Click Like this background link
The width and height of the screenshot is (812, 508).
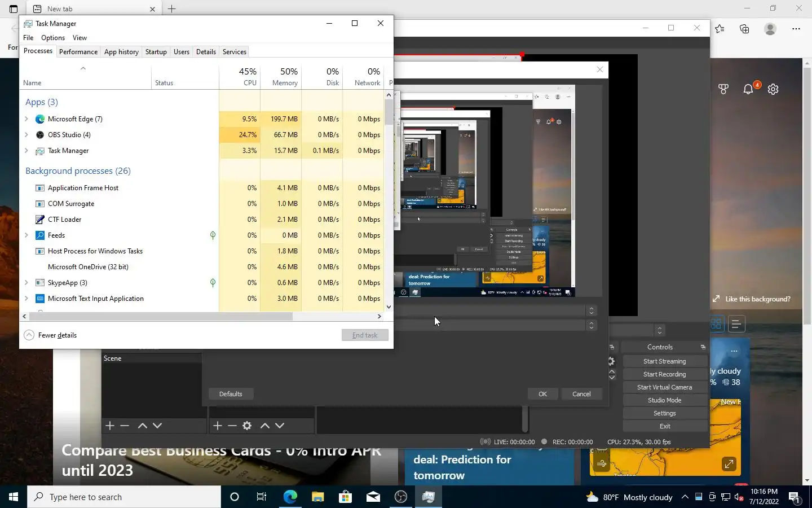752,299
